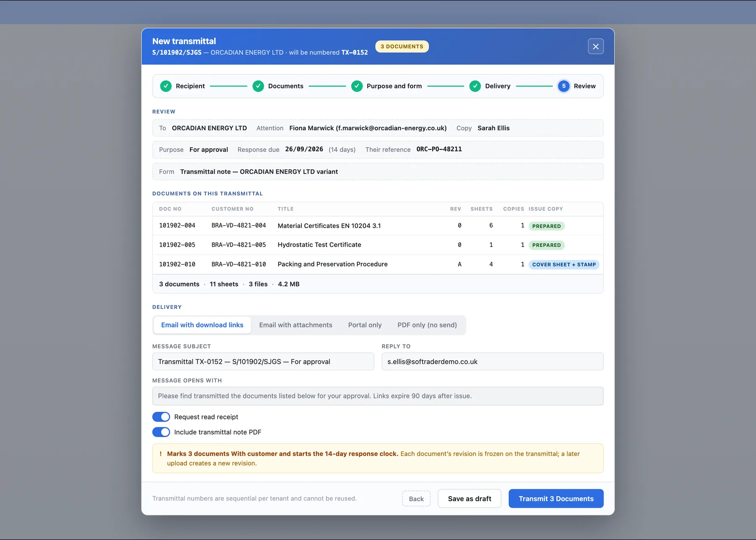
Task: Toggle Request read receipt switch
Action: click(x=161, y=417)
